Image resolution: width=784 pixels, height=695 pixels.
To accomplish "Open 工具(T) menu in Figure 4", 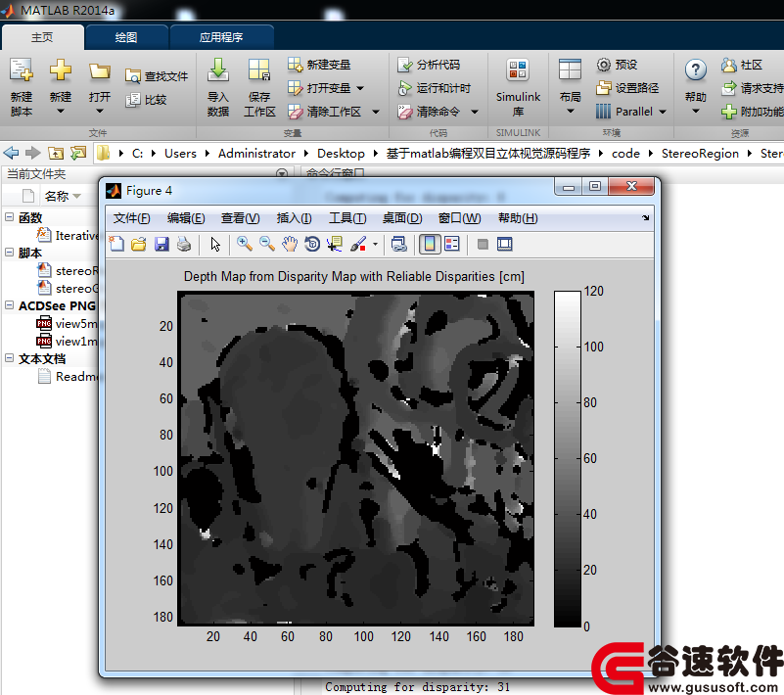I will (347, 218).
